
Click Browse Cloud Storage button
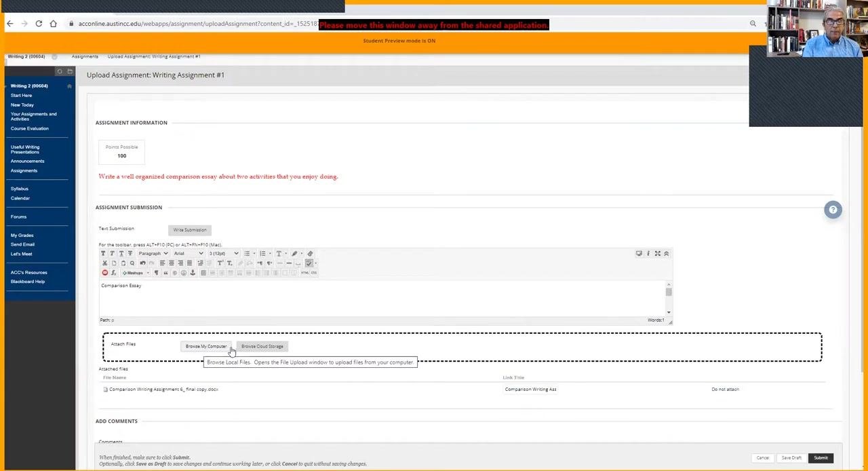tap(262, 347)
